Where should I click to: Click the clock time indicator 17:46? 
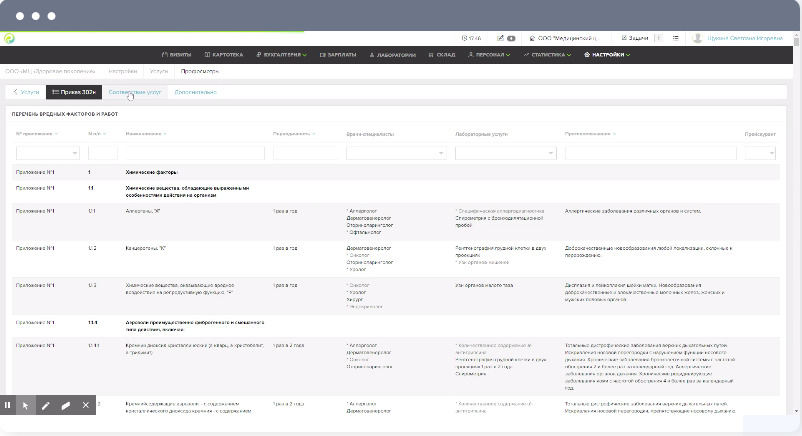pyautogui.click(x=471, y=38)
